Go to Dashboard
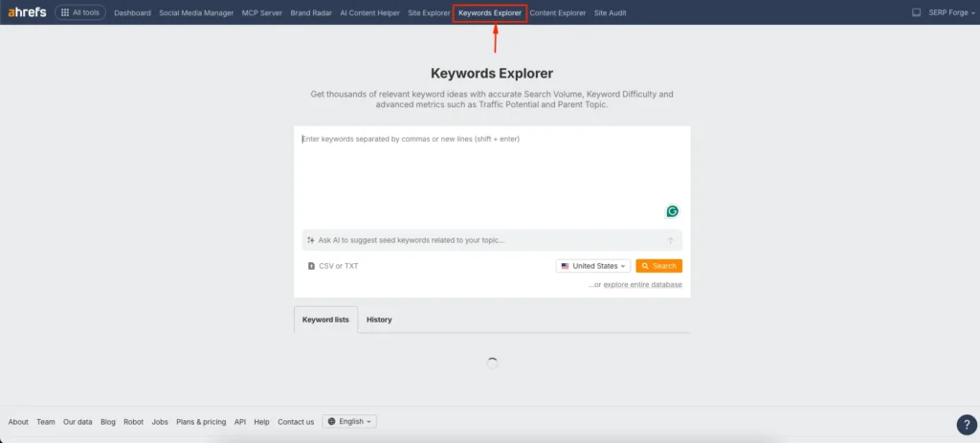Viewport: 980px width, 443px height. tap(132, 12)
